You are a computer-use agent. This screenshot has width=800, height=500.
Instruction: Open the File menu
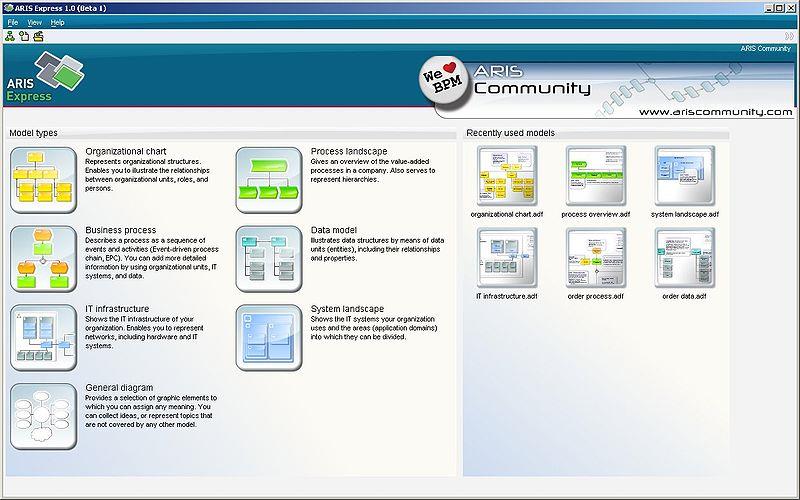coord(13,22)
